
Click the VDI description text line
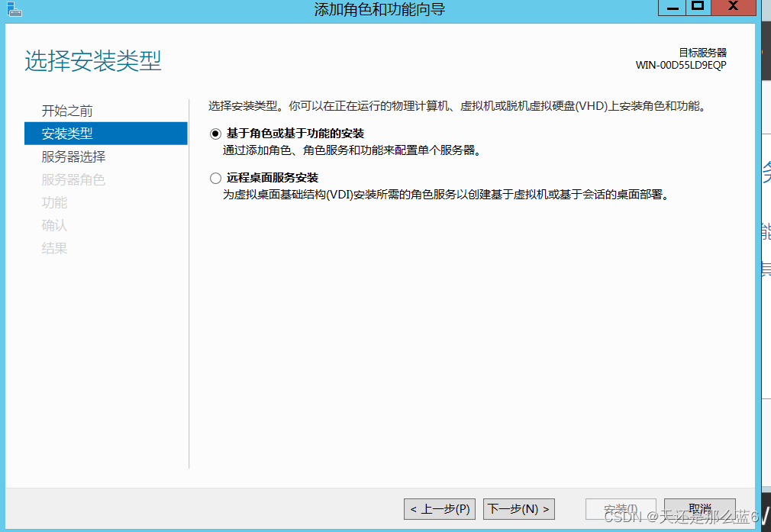coord(447,195)
